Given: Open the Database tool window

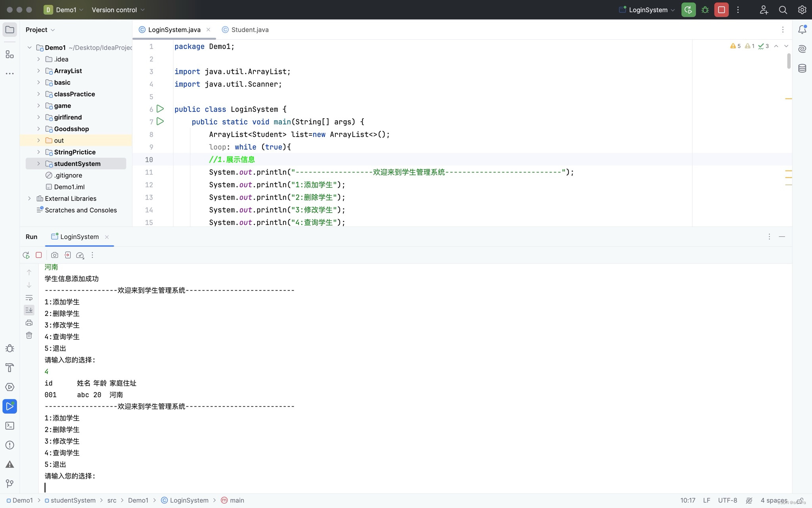Looking at the screenshot, I should coord(802,68).
